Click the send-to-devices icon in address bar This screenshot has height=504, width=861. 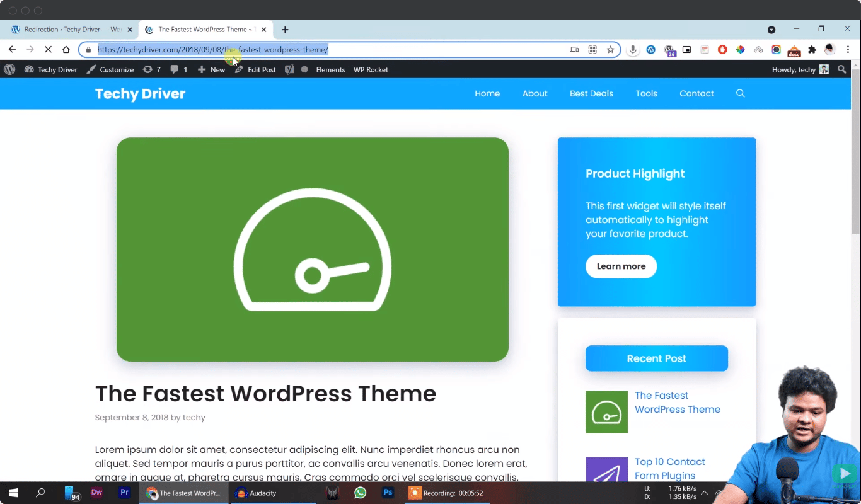(574, 50)
